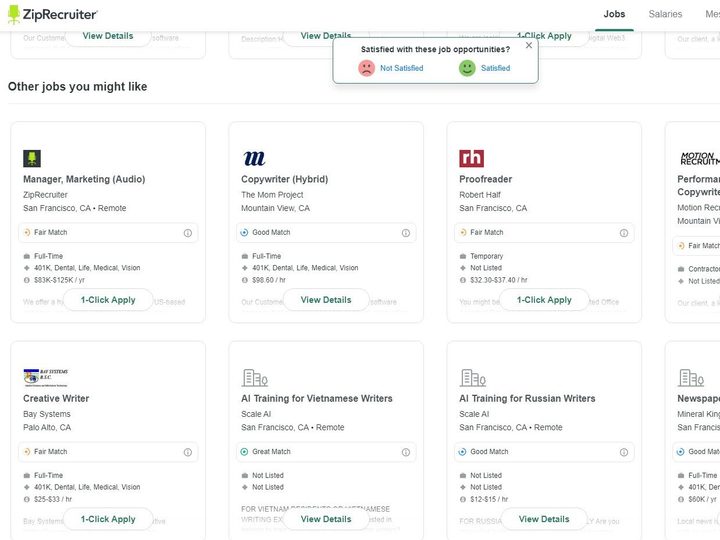Click $32.30-$37.40 / hr salary text

[x=499, y=280]
